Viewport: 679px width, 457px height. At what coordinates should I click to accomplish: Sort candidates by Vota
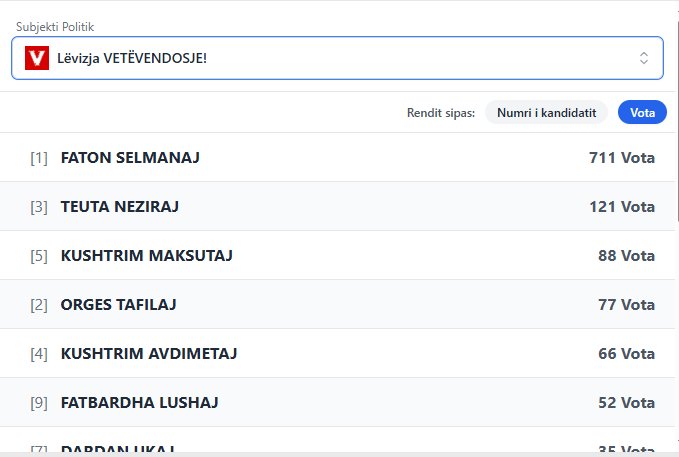click(x=642, y=113)
